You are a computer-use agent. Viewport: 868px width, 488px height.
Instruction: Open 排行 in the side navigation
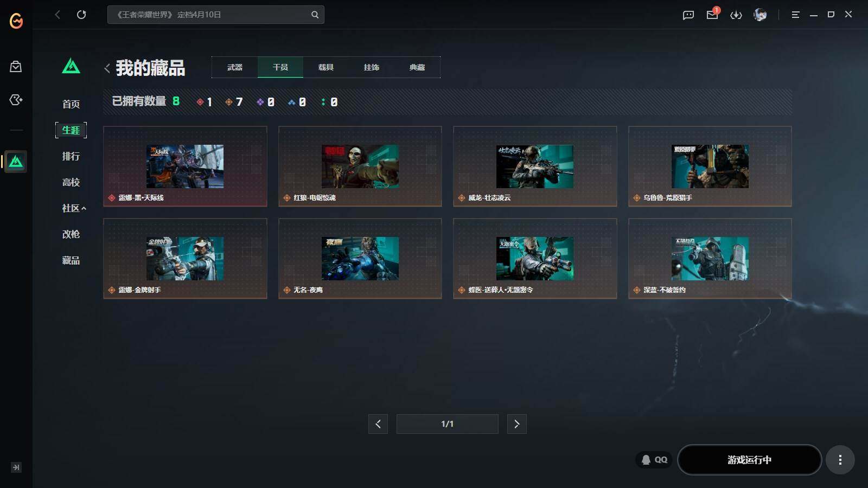pos(71,156)
